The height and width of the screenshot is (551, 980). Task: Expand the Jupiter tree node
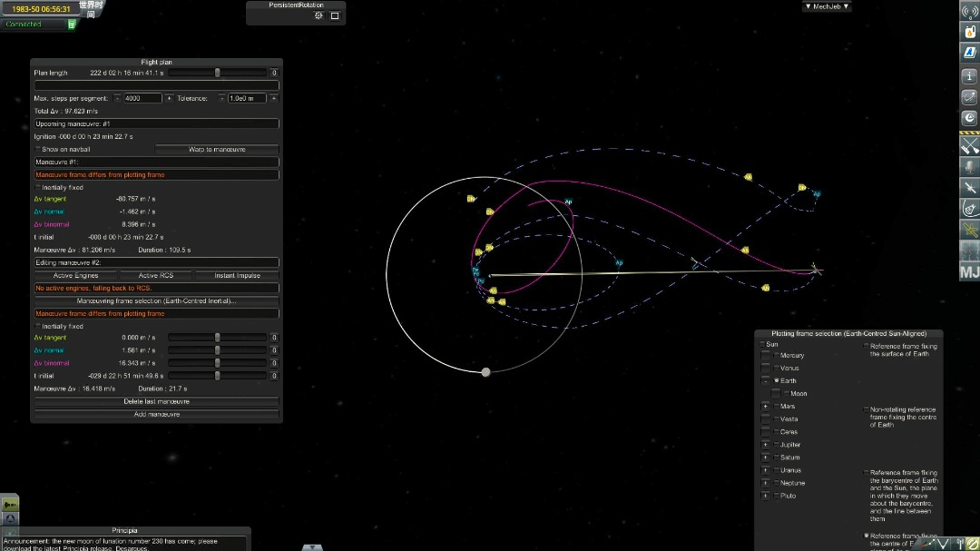(766, 445)
